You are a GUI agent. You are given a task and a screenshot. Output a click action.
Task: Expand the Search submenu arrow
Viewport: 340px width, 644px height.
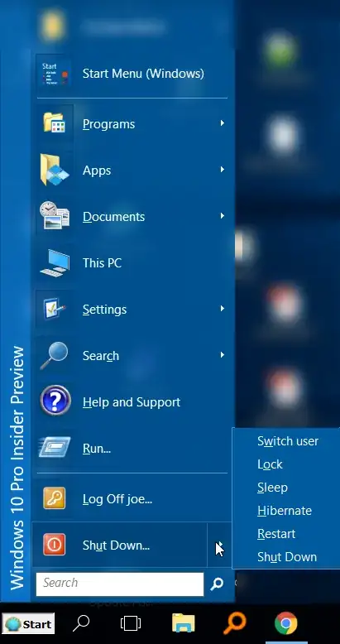pos(223,354)
